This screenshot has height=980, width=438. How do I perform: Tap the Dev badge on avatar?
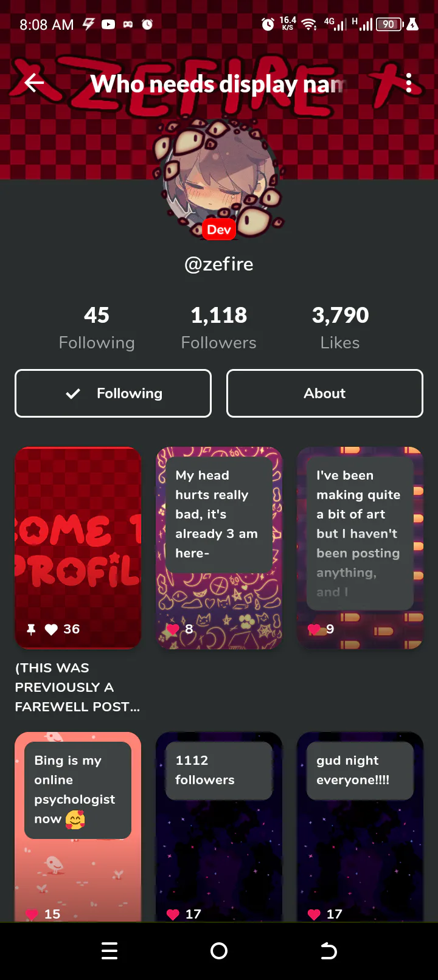point(219,229)
